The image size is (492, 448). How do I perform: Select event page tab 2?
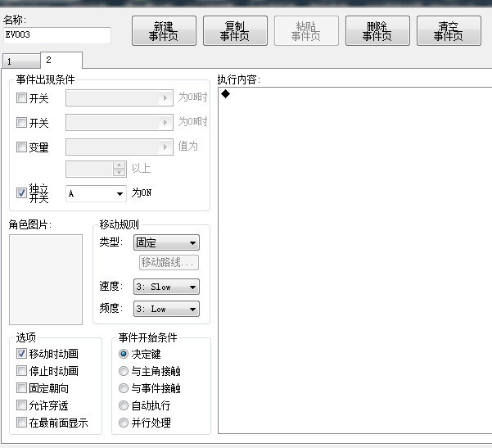(x=61, y=60)
